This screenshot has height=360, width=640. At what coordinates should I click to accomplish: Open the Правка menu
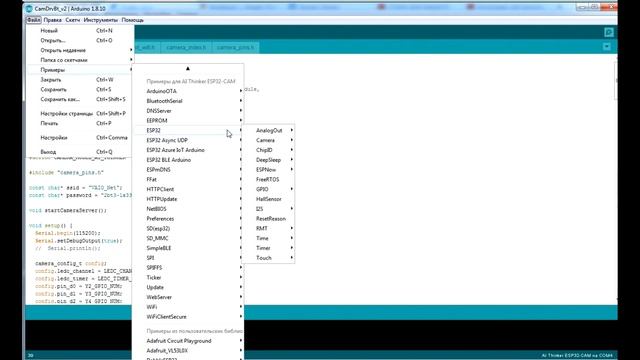coord(52,20)
